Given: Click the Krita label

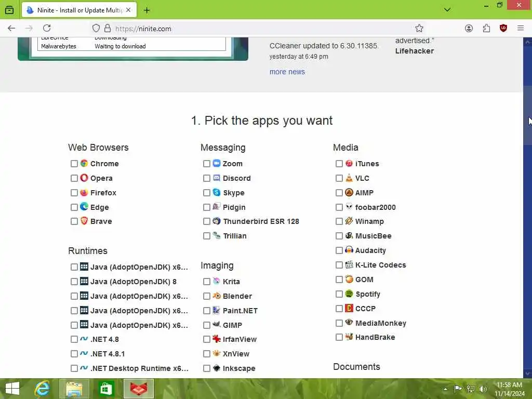Looking at the screenshot, I should pos(231,282).
